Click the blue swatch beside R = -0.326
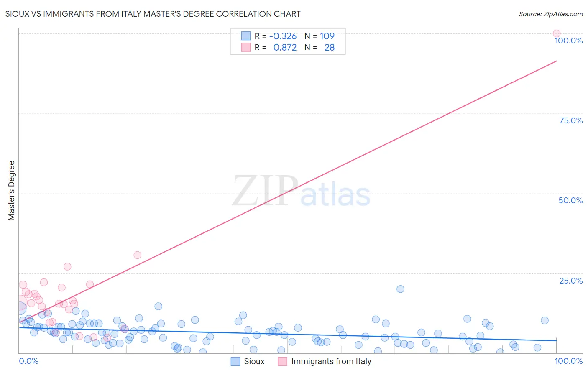The height and width of the screenshot is (373, 588). (245, 36)
